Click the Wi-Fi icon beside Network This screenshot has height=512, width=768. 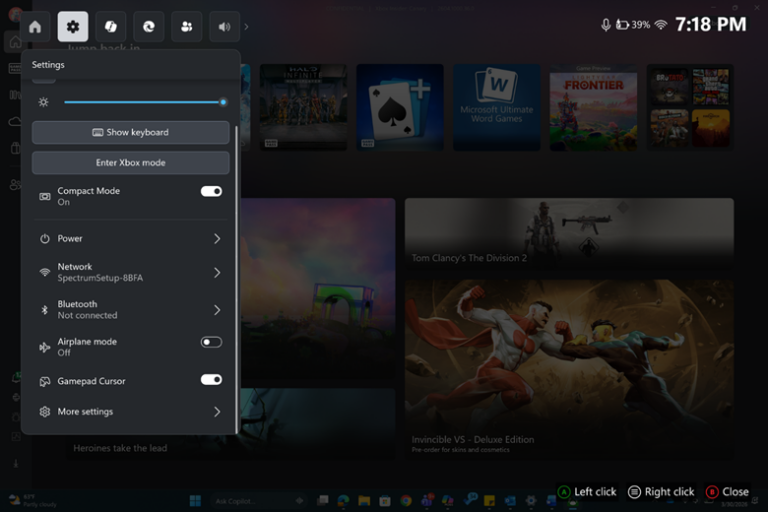[45, 272]
